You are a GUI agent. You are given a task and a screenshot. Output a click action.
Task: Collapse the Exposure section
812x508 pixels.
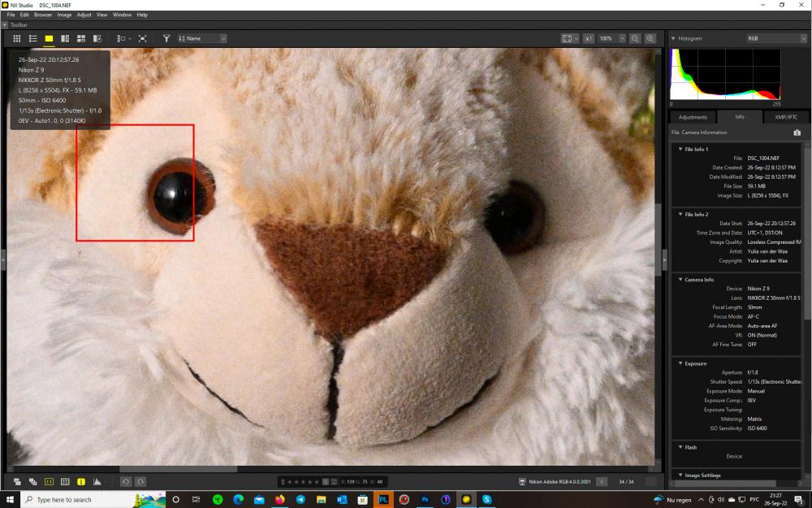click(680, 363)
